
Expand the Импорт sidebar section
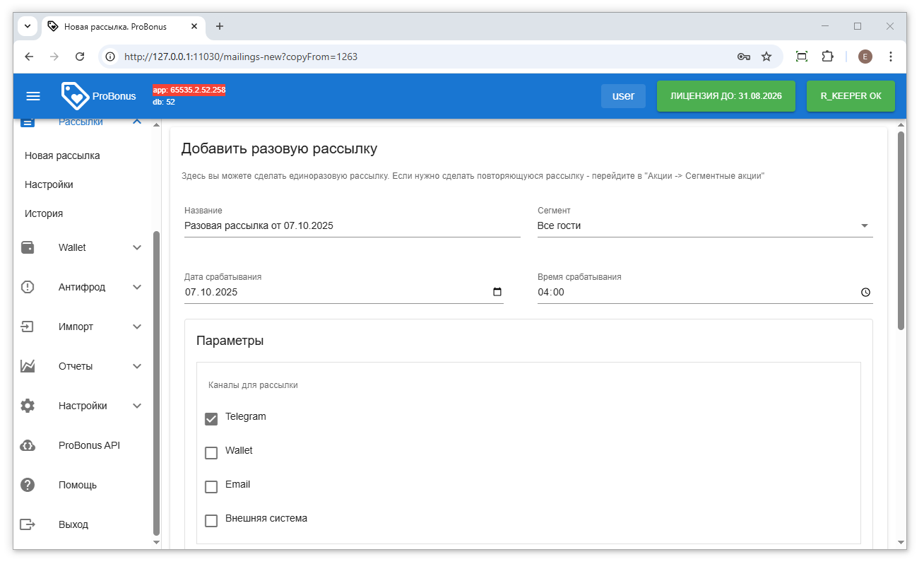click(137, 327)
